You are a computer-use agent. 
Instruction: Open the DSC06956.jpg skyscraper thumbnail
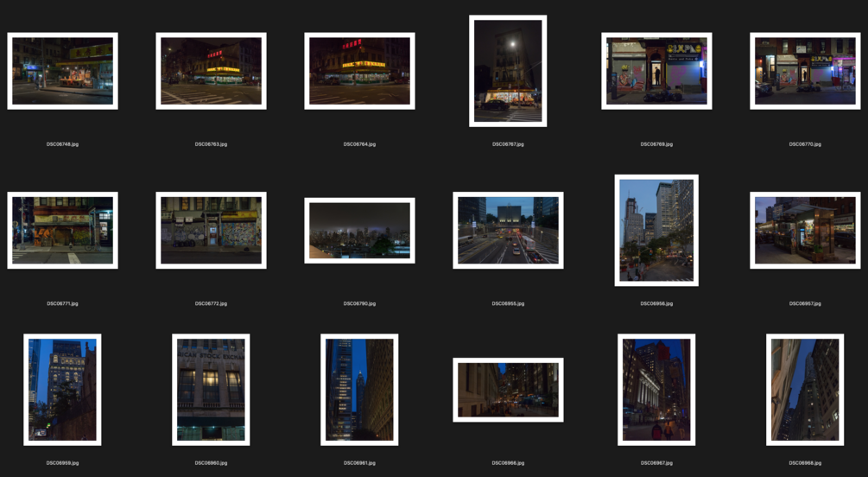click(x=656, y=231)
